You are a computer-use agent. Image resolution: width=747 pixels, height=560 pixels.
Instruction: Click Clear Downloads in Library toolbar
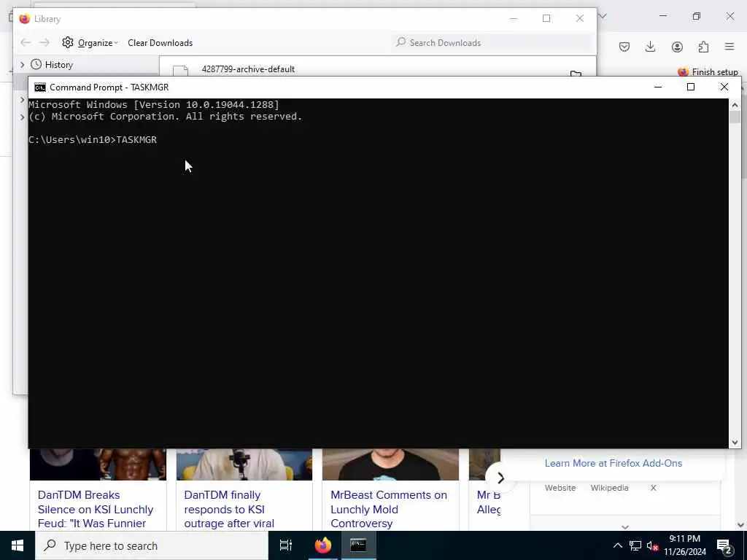pos(160,43)
